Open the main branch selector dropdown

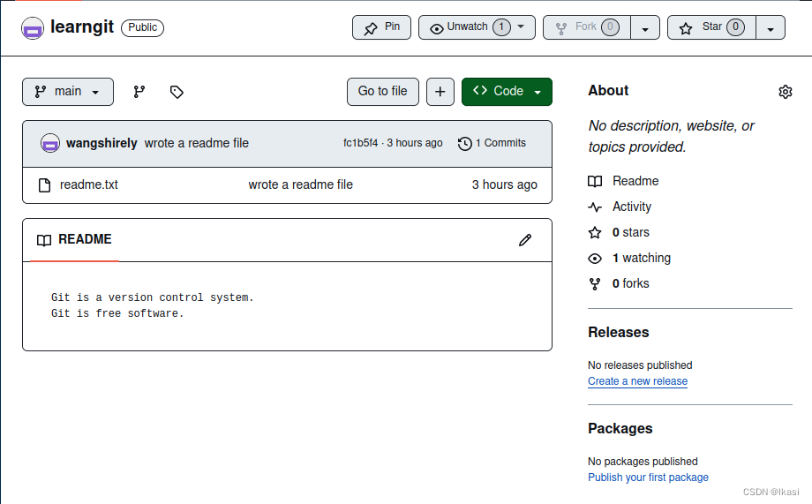[x=68, y=92]
